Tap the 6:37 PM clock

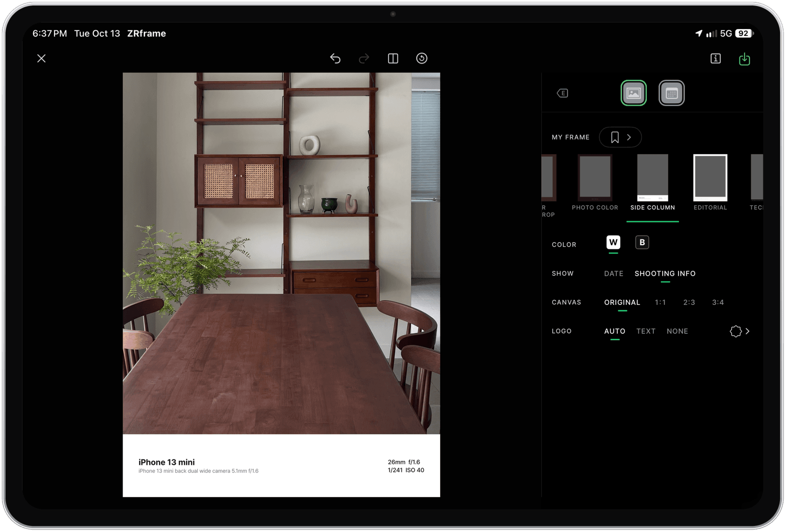coord(50,34)
